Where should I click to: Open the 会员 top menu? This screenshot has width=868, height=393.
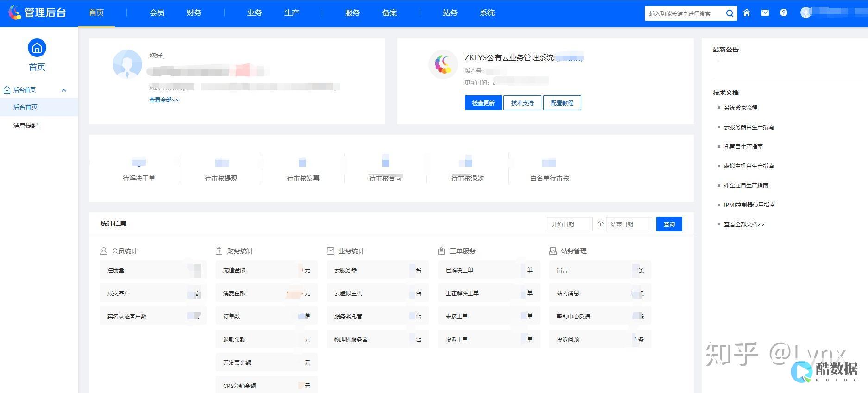coord(157,13)
